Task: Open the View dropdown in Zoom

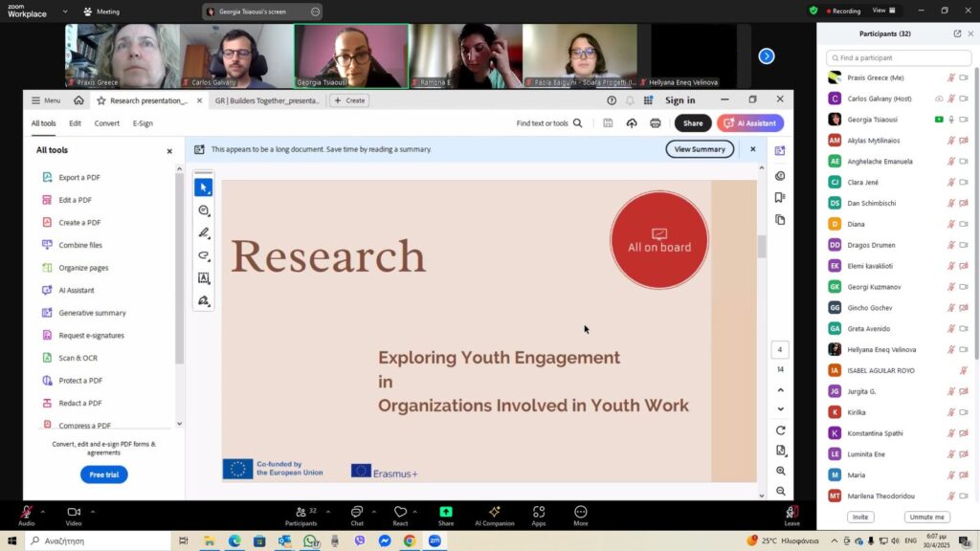Action: (884, 11)
